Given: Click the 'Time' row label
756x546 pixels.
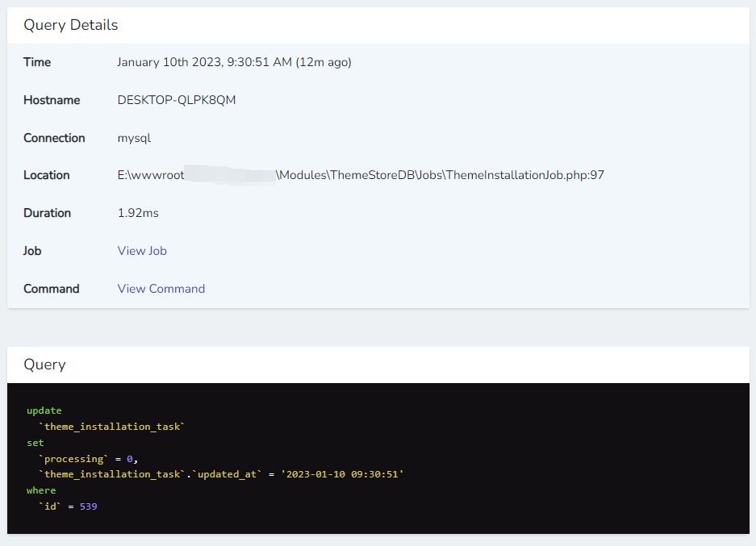Looking at the screenshot, I should (37, 63).
